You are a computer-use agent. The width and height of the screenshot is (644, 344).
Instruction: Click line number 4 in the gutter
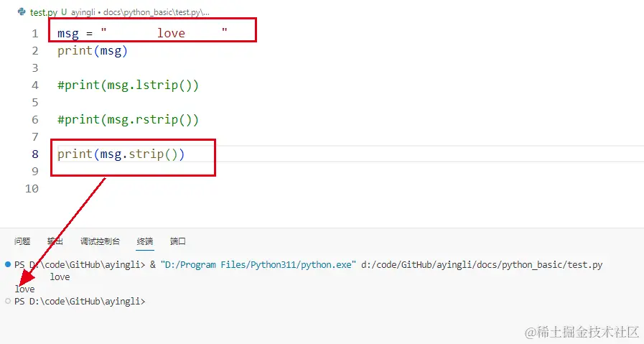pos(35,85)
